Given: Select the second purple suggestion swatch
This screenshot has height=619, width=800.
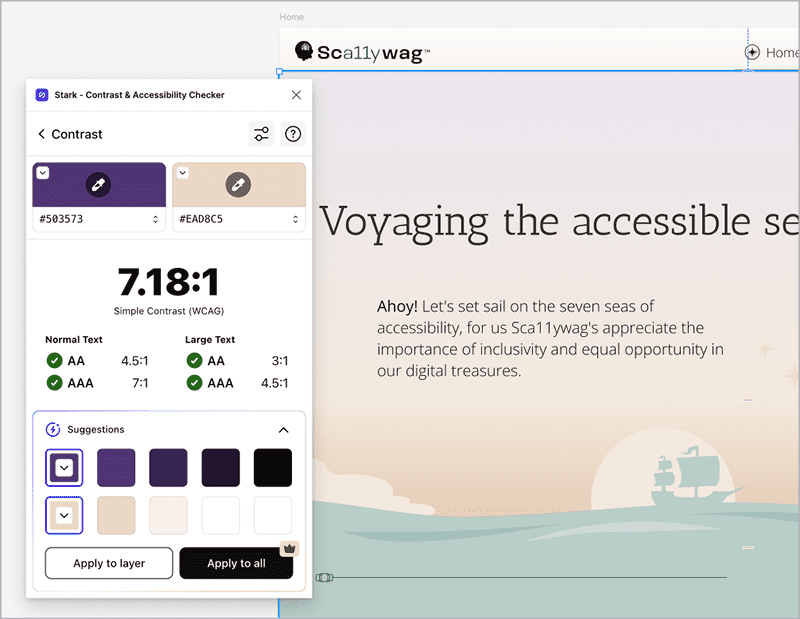Looking at the screenshot, I should 116,467.
